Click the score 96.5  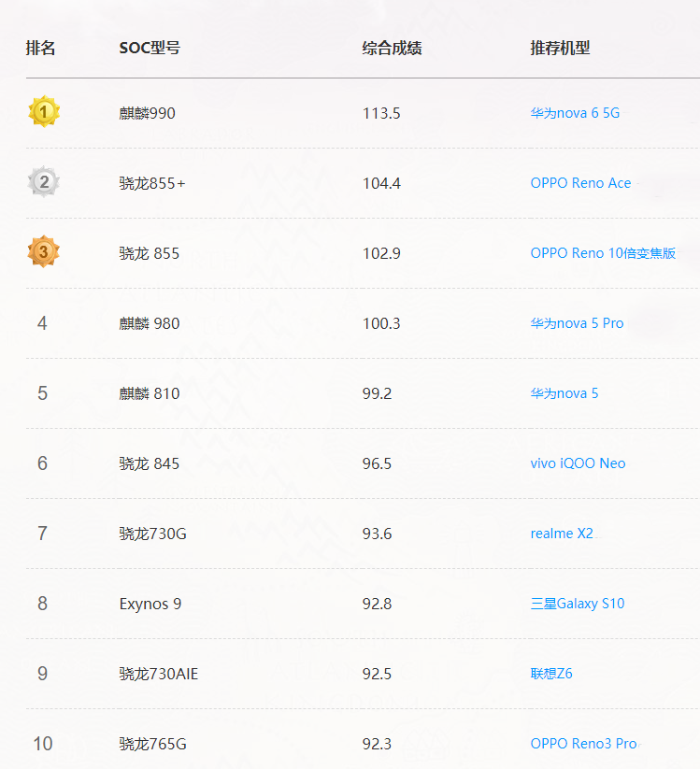tap(377, 464)
